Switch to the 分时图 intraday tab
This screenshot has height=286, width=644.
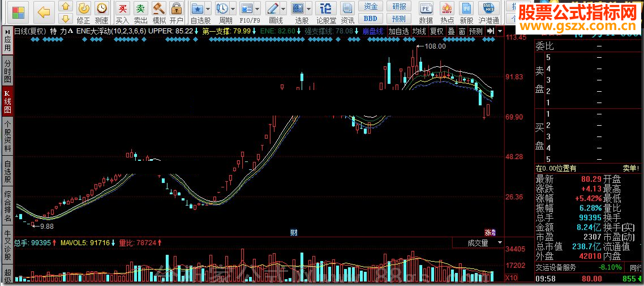click(x=7, y=70)
